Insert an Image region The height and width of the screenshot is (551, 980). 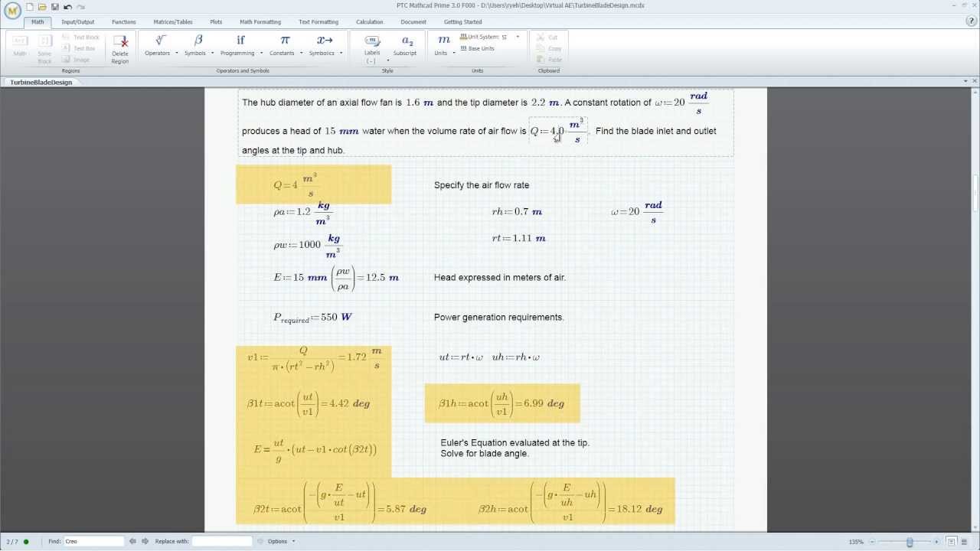[76, 60]
